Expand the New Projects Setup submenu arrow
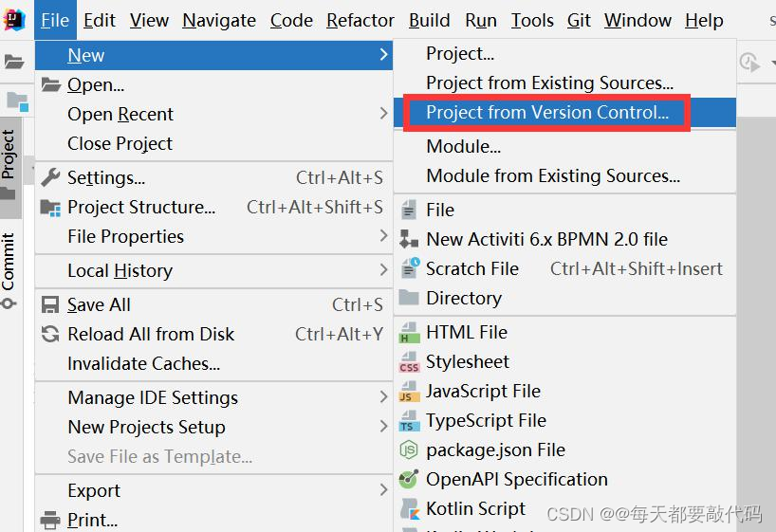776x532 pixels. coord(383,426)
